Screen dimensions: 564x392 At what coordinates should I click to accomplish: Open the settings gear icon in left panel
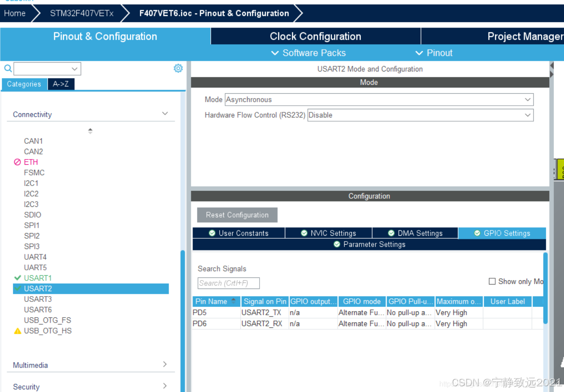coord(178,68)
